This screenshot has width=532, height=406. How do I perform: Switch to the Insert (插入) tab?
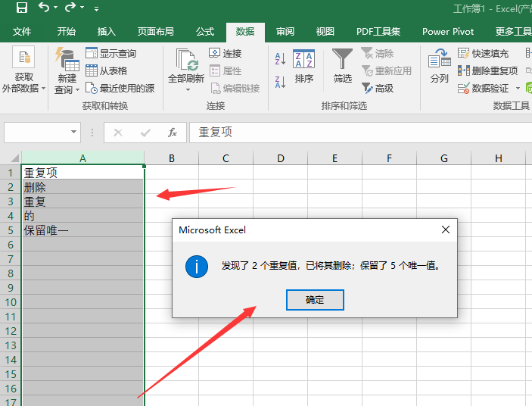tap(107, 32)
